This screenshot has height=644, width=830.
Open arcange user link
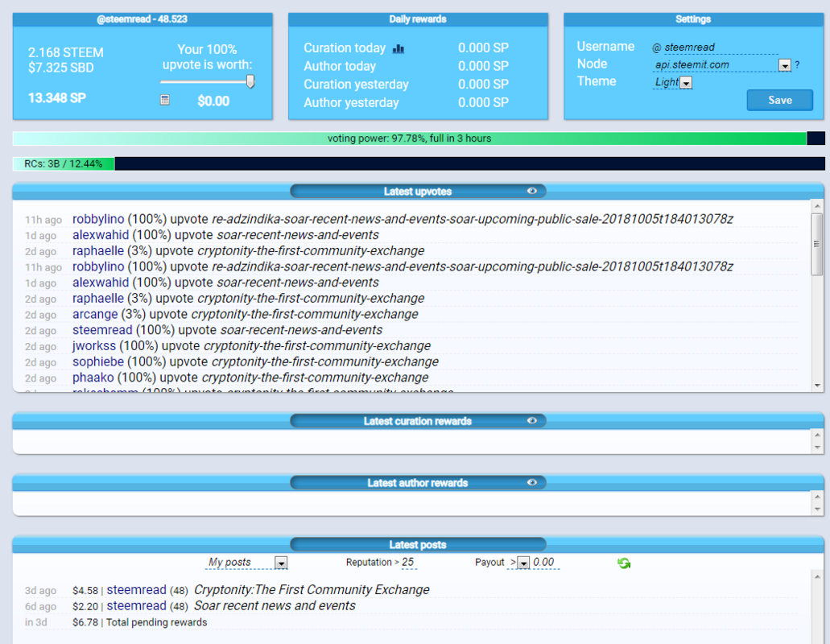[95, 314]
